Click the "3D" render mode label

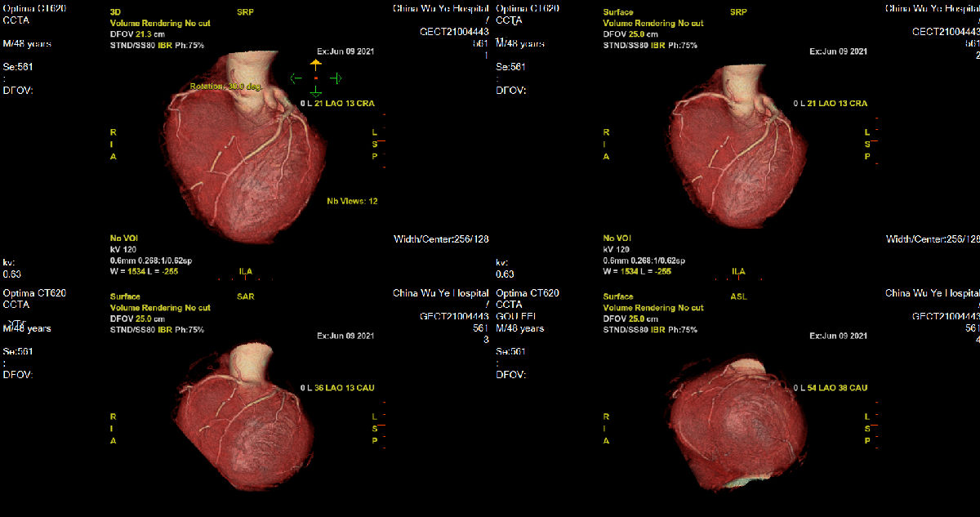tap(114, 13)
